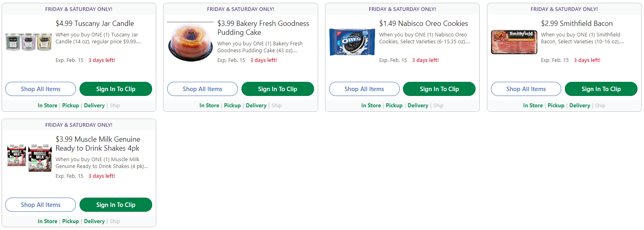Shop all items for Smithfield Bacon
Viewport: 644px width, 230px height.
[526, 89]
